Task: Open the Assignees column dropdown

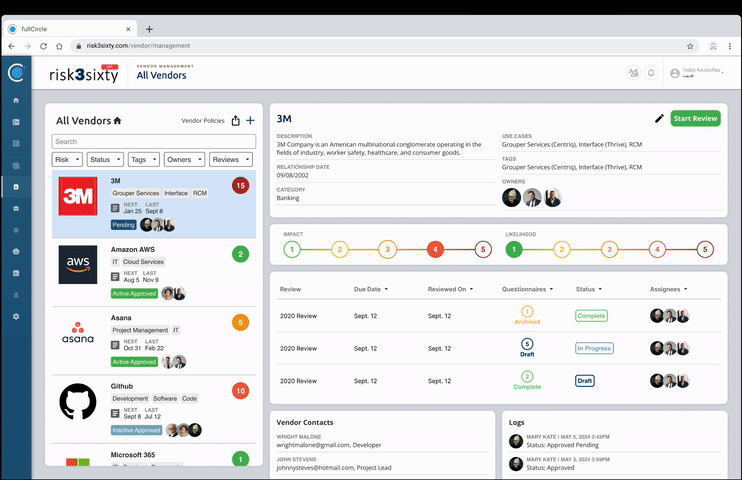Action: coord(668,289)
